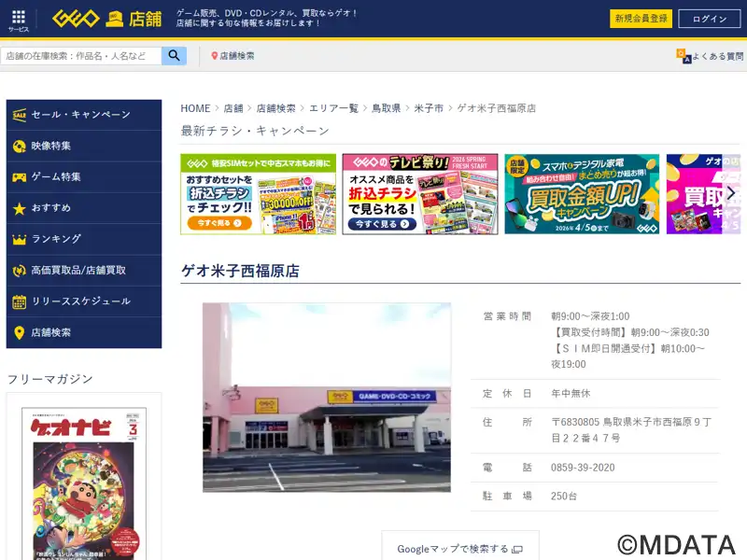747x560 pixels.
Task: Click the star icon for おすすめ
Action: 19,208
